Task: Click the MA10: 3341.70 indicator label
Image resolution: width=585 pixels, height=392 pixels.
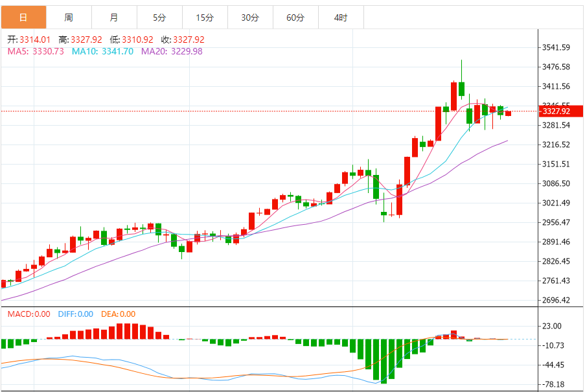Action: coord(102,51)
